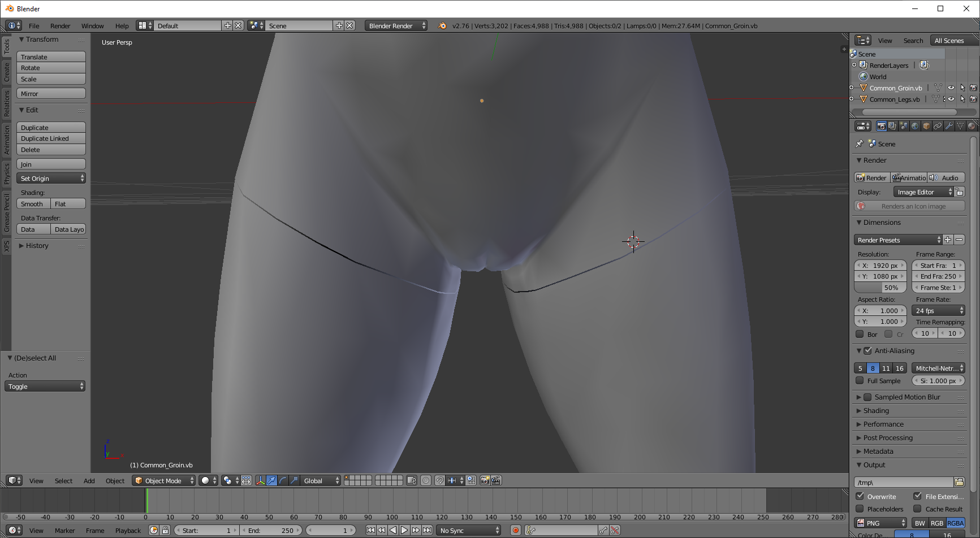Open the Constraints chain-link tab
Screen dimensions: 980x538
pos(938,126)
